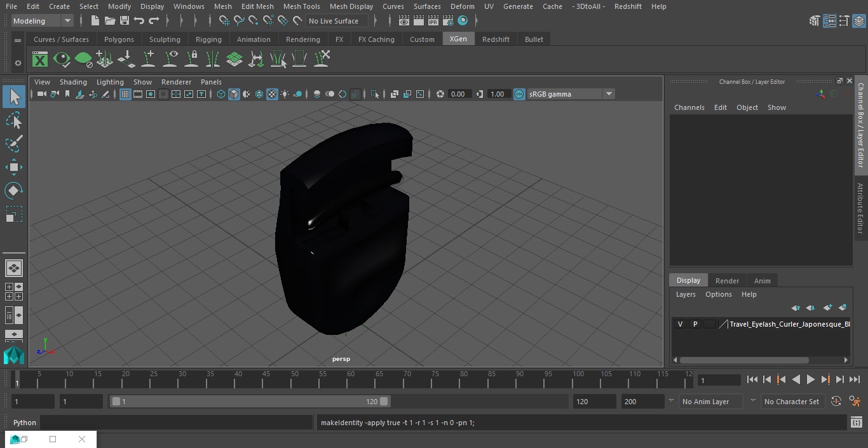Viewport: 868px width, 448px height.
Task: Open the Mesh Tools menu
Action: [x=301, y=6]
